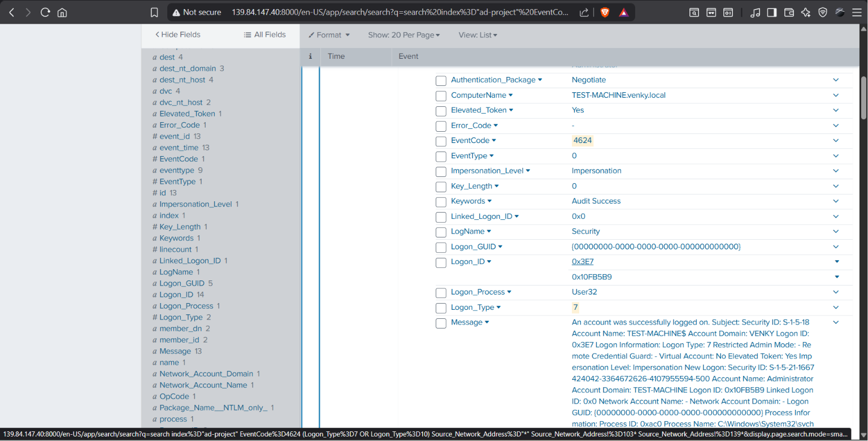Check the ComputerName field checkbox
Image resolution: width=868 pixels, height=441 pixels.
point(441,96)
